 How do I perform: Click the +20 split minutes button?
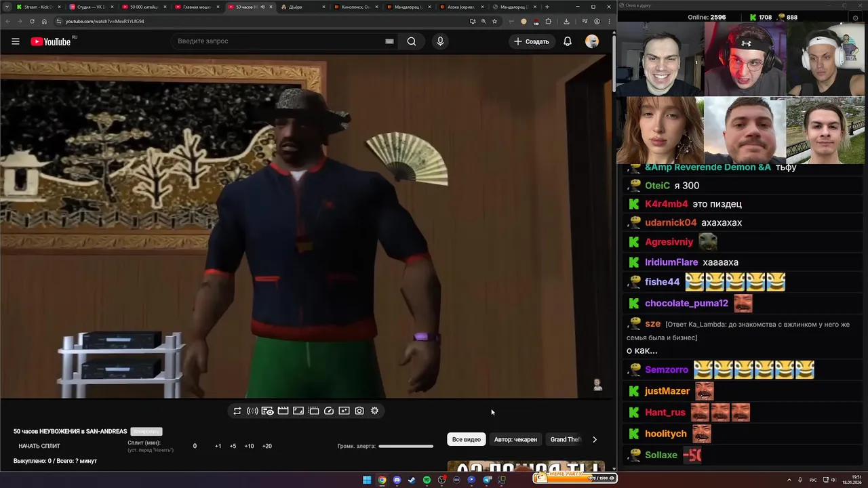click(x=267, y=446)
